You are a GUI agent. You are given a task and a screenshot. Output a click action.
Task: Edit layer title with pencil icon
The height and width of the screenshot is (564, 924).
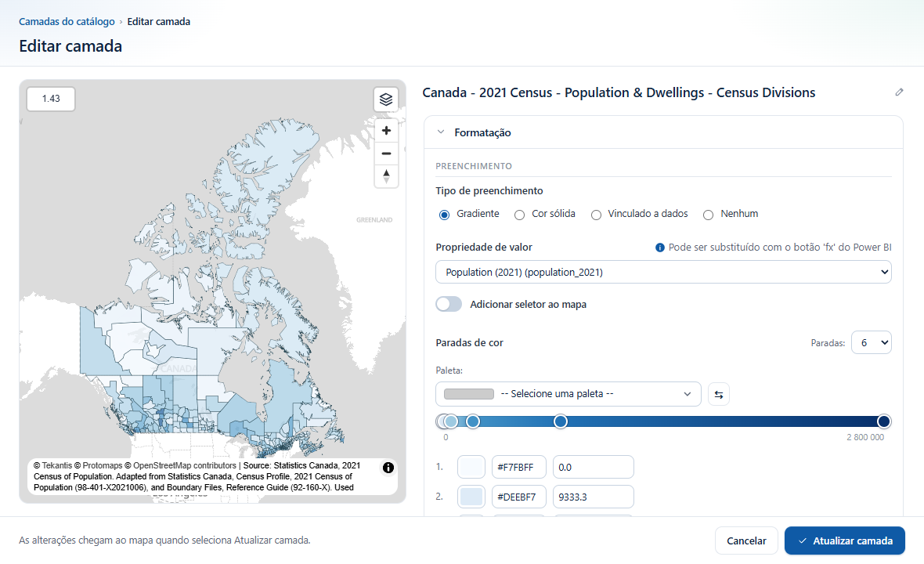tap(899, 92)
